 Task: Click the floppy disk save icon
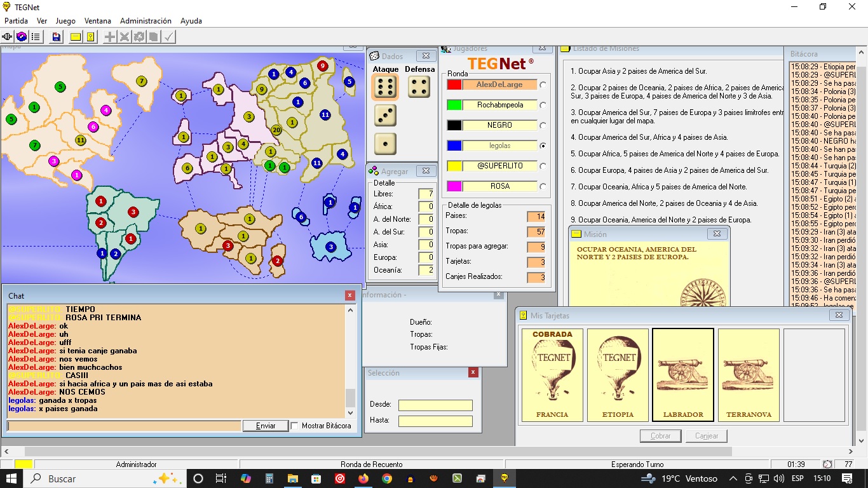click(57, 37)
